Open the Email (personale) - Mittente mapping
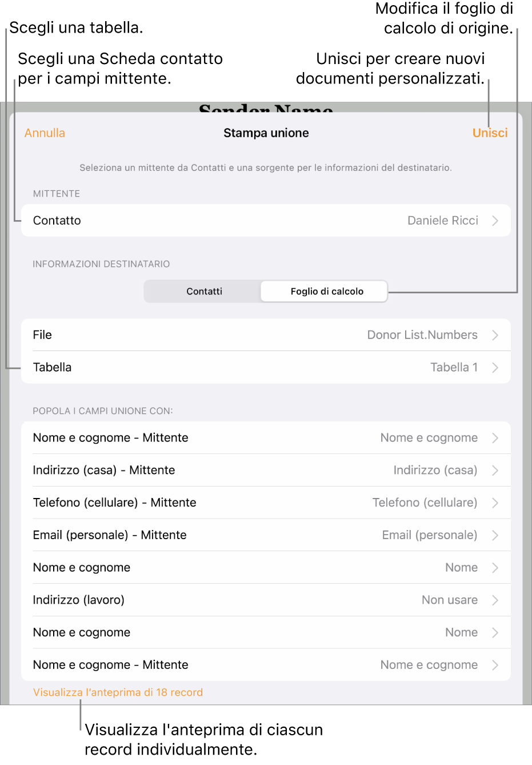The height and width of the screenshot is (765, 532). pyautogui.click(x=266, y=535)
